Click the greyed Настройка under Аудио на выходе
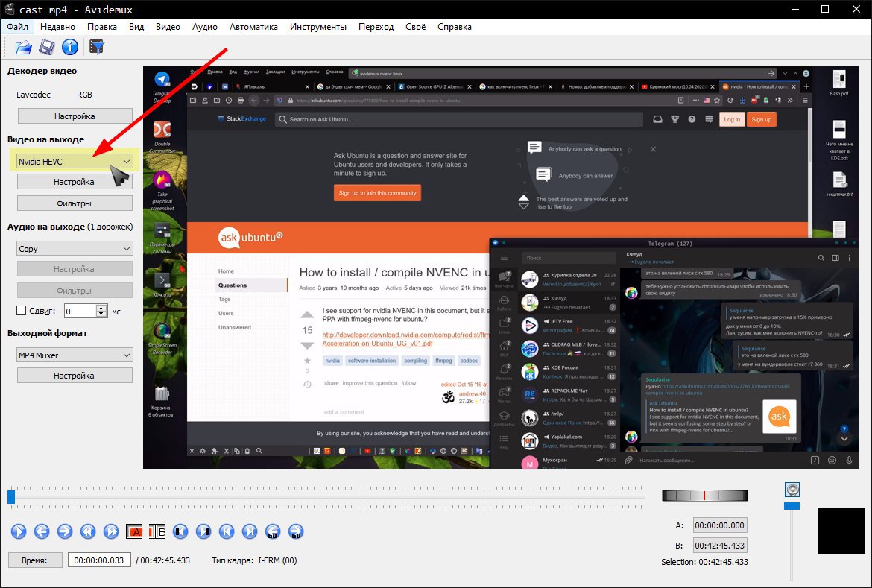 [75, 269]
